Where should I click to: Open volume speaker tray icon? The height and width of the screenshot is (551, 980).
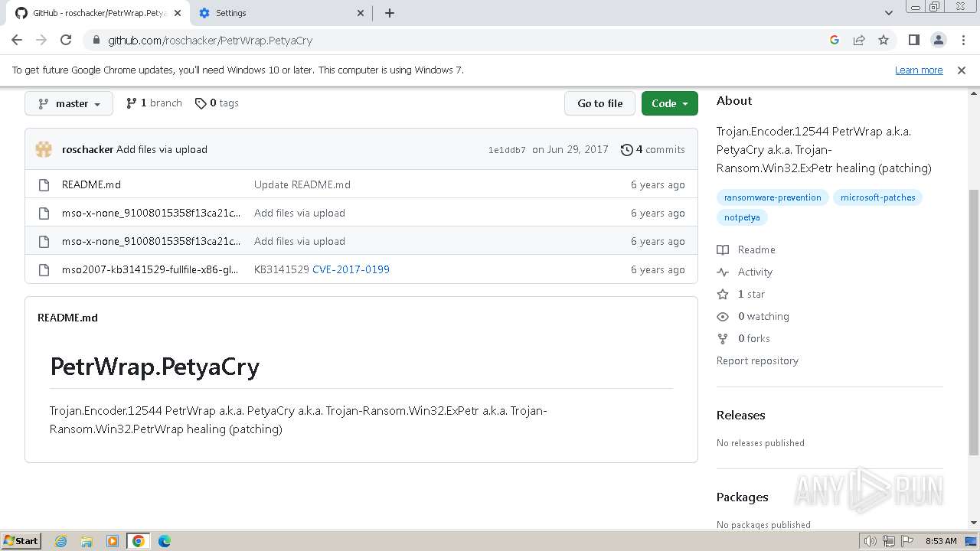[x=870, y=541]
